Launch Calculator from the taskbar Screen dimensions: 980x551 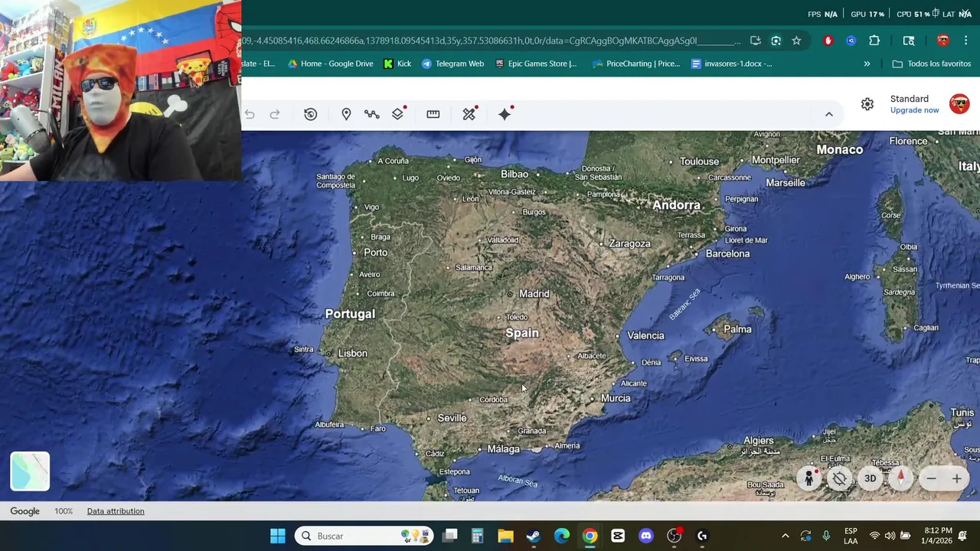[477, 536]
